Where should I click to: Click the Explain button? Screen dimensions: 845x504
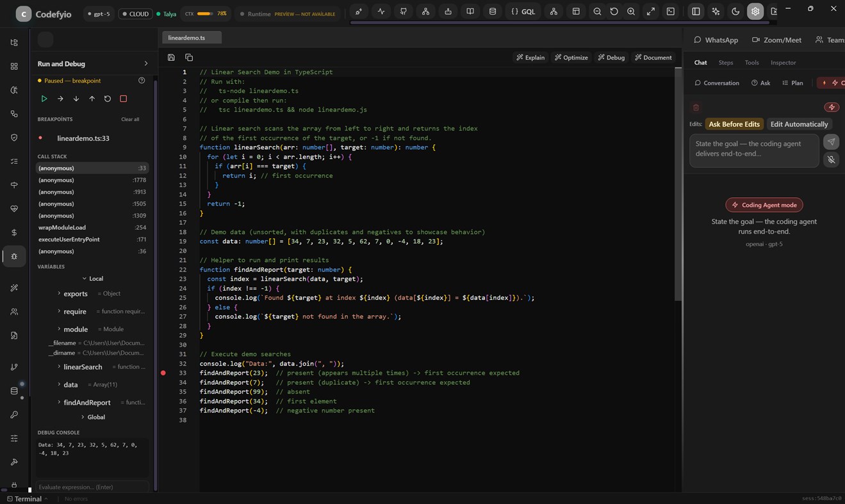pos(530,58)
